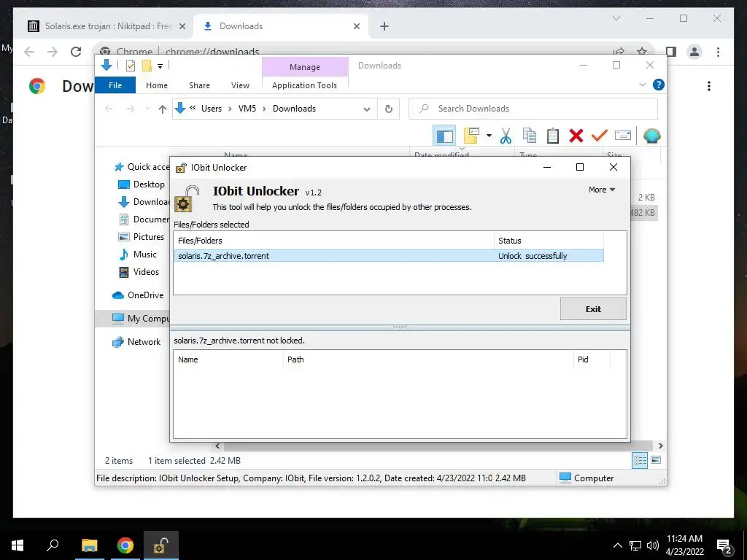The width and height of the screenshot is (747, 560).
Task: Click the new folder options icon in Explorer toolbar
Action: [471, 136]
